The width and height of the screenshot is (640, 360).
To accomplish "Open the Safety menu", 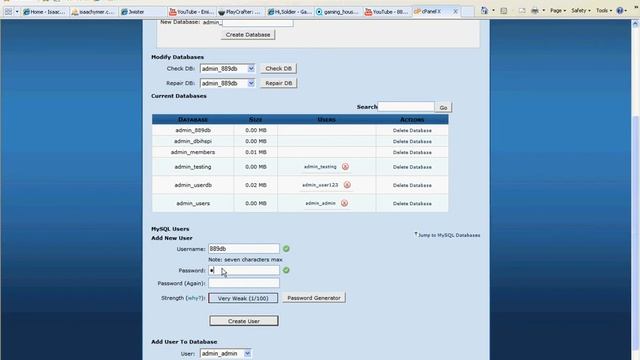I will click(x=581, y=11).
